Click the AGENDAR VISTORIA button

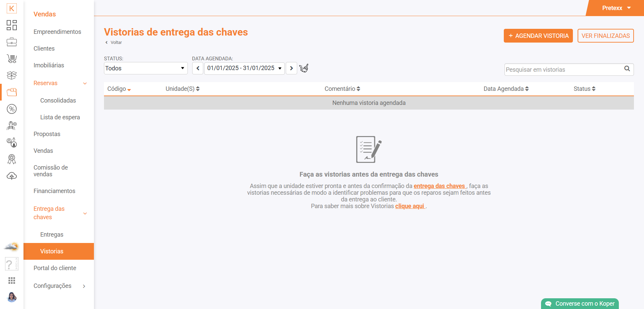point(538,36)
